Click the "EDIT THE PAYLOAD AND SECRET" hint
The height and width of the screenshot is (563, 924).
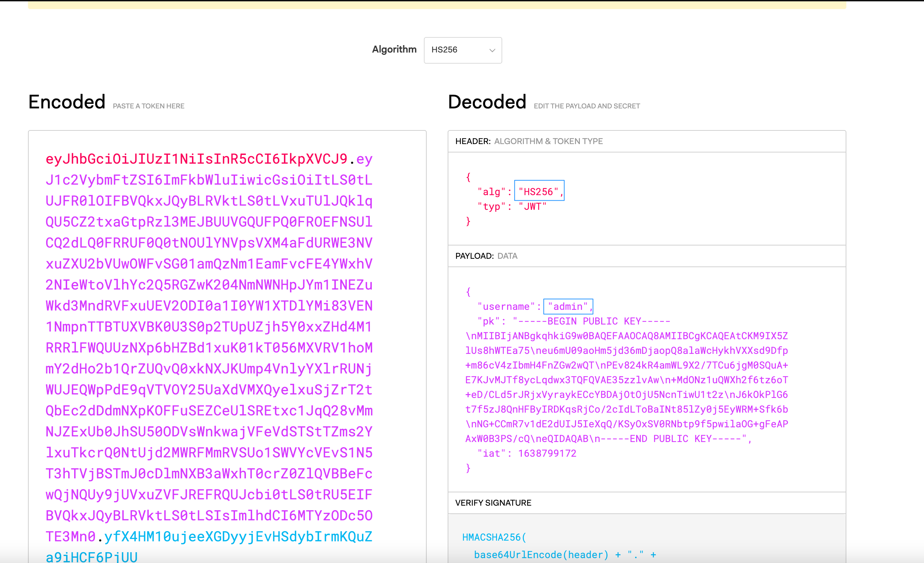click(587, 106)
